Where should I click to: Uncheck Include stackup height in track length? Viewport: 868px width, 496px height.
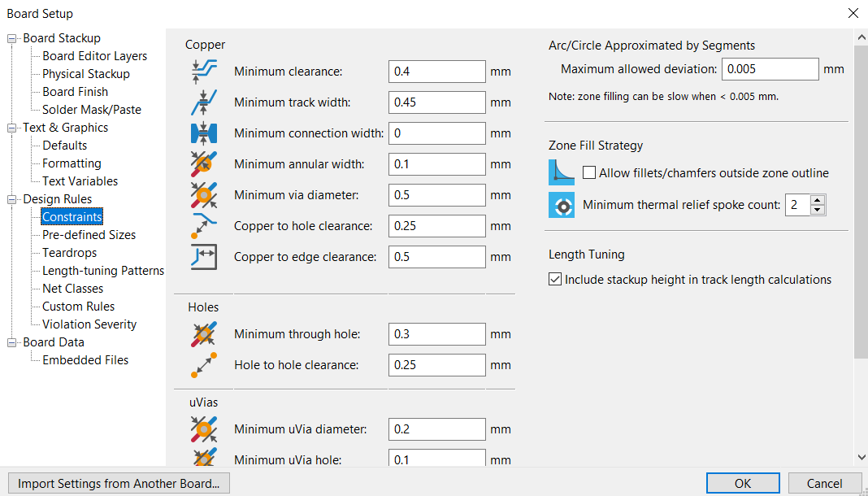point(555,280)
